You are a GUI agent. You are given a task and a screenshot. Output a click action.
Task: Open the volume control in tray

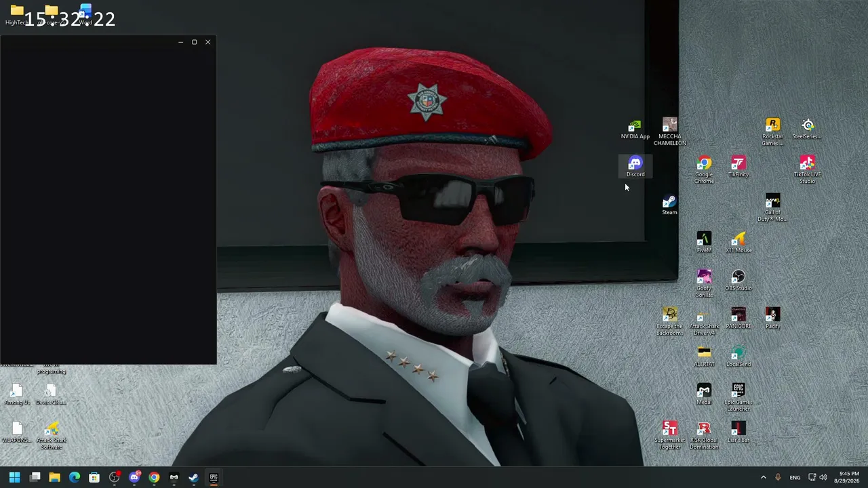(x=823, y=477)
